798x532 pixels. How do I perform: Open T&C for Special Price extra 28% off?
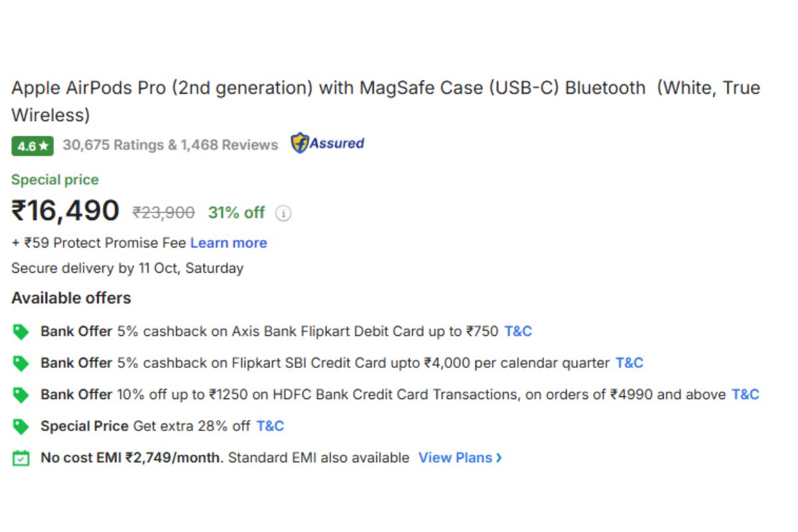pyautogui.click(x=270, y=426)
